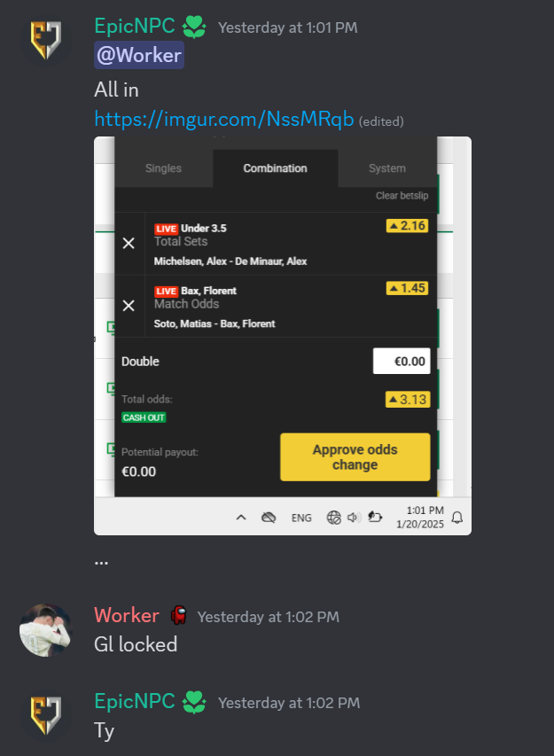The image size is (554, 756).
Task: Click the ENG language indicator
Action: (301, 518)
